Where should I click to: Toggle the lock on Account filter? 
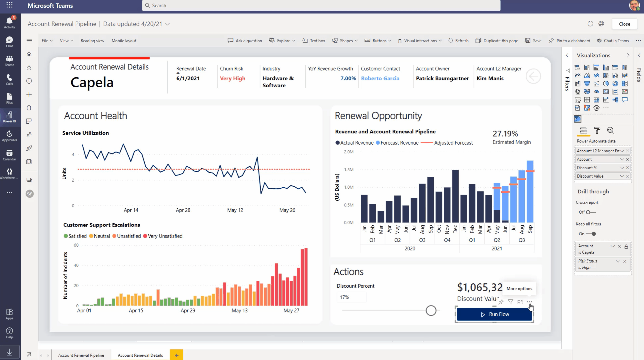[626, 247]
